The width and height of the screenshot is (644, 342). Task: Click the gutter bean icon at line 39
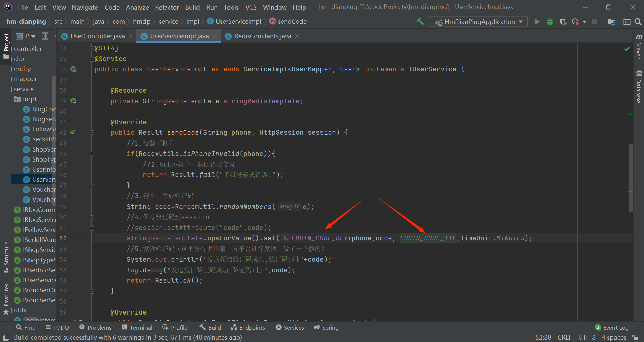click(73, 101)
